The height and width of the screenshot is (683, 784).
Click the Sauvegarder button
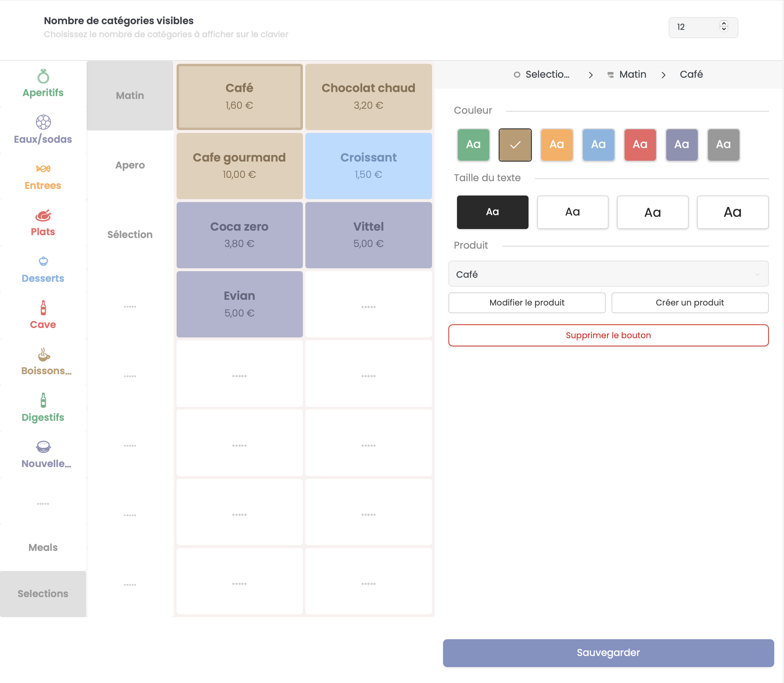pyautogui.click(x=608, y=653)
